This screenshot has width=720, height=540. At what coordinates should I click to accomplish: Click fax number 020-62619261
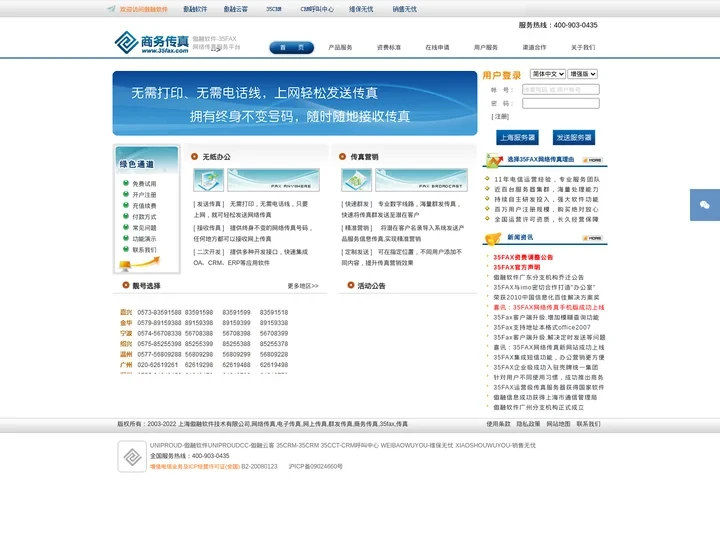pos(158,365)
